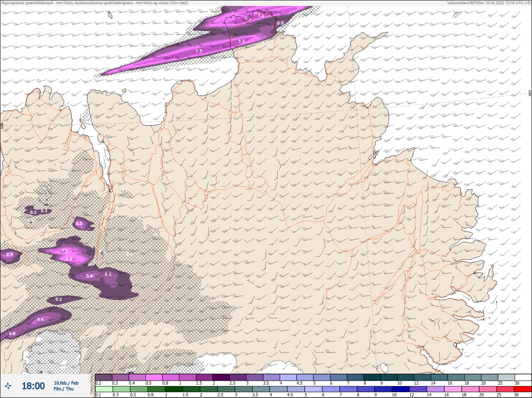This screenshot has width=532, height=398.
Task: Click the white final swatch in the upper legend
Action: [x=523, y=377]
